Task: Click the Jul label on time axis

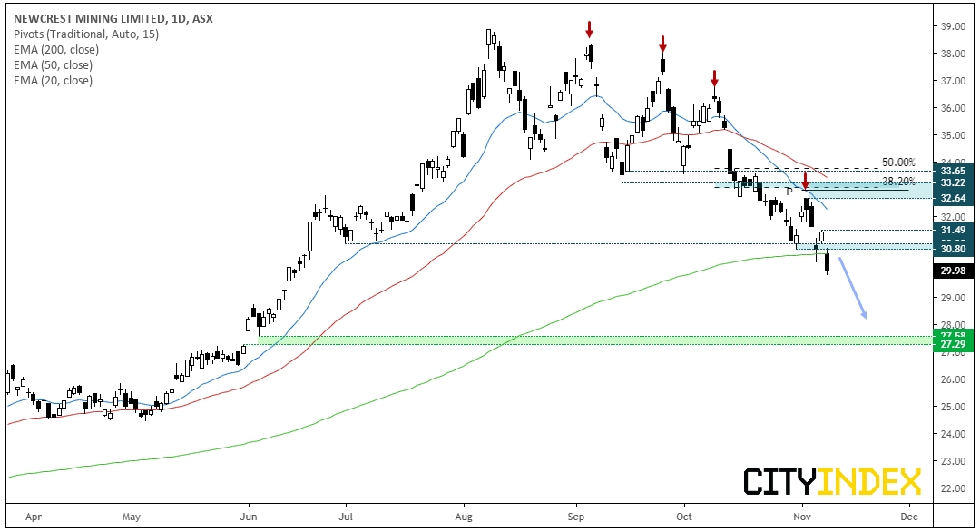Action: [x=346, y=517]
